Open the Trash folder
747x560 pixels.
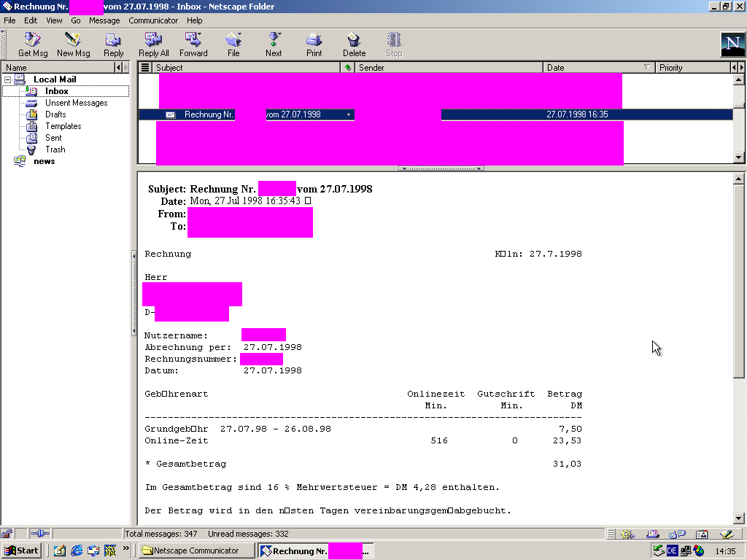click(x=55, y=149)
